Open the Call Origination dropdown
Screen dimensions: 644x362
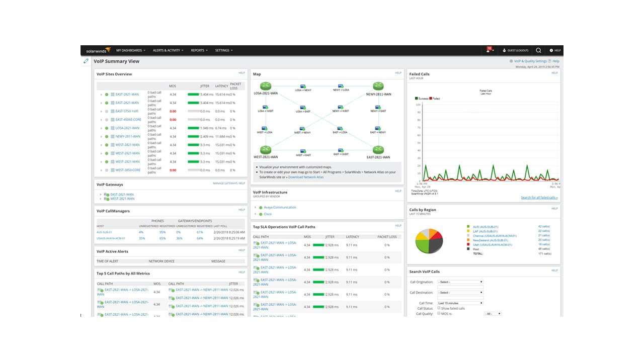point(460,282)
